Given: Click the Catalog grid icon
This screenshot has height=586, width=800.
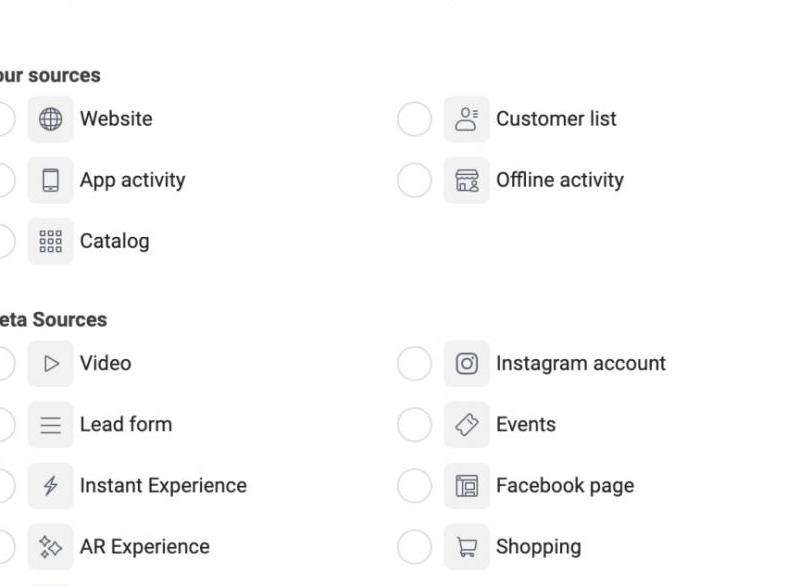Looking at the screenshot, I should click(x=50, y=241).
